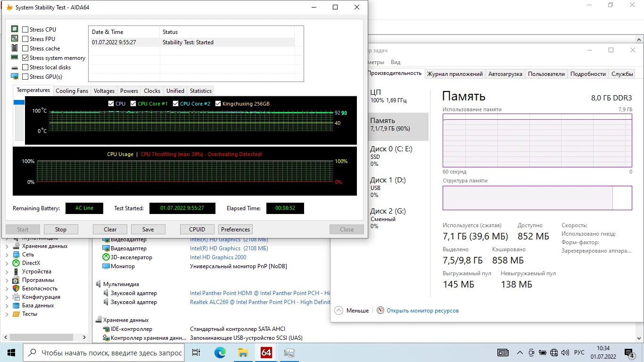Show hidden tray icons chevron
Image resolution: width=644 pixels, height=362 pixels.
[520, 353]
